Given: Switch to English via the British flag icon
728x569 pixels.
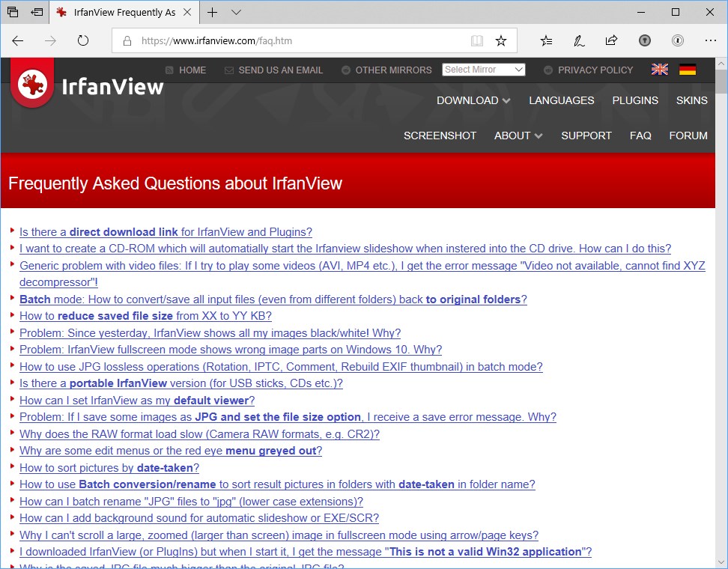Looking at the screenshot, I should (659, 70).
